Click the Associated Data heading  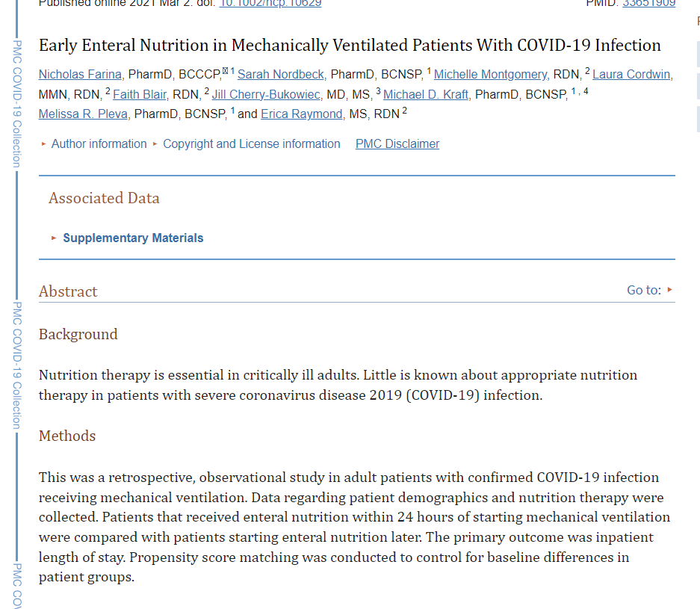coord(104,198)
